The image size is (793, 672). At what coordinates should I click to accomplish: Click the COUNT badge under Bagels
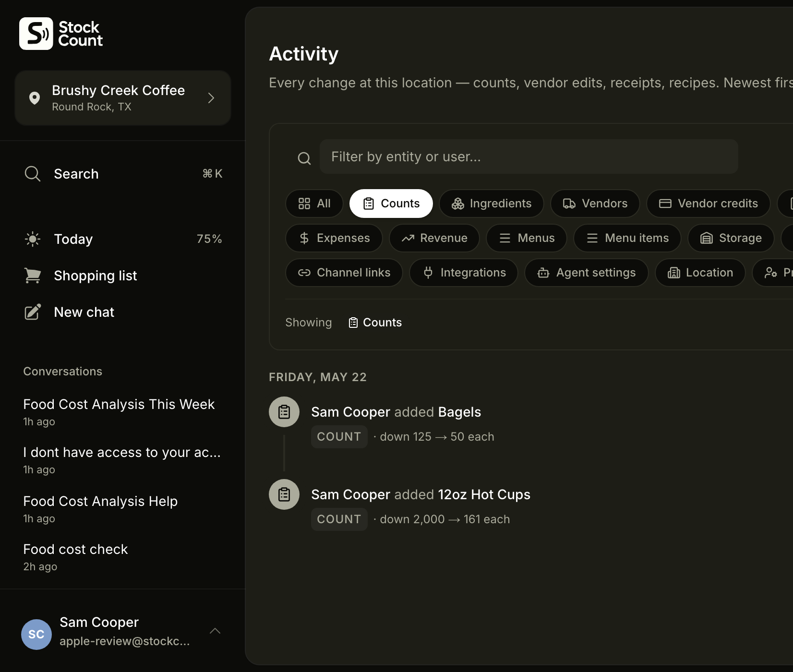pyautogui.click(x=339, y=437)
